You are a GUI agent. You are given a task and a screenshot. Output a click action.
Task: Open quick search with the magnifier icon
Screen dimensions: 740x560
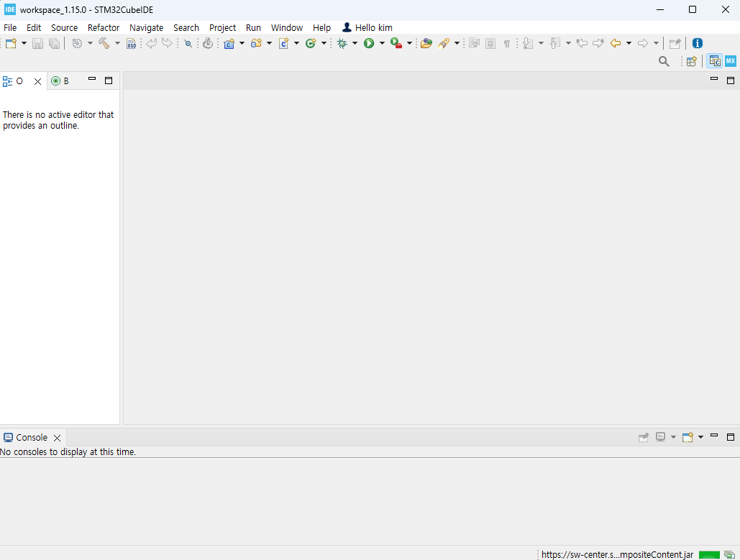click(664, 61)
